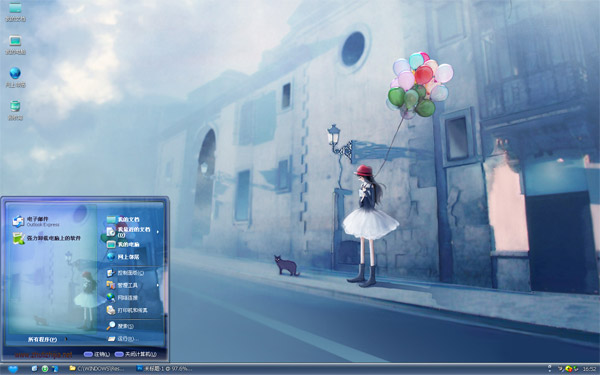Click the colorful shield tray icon
The height and width of the screenshot is (375, 600).
[x=569, y=369]
